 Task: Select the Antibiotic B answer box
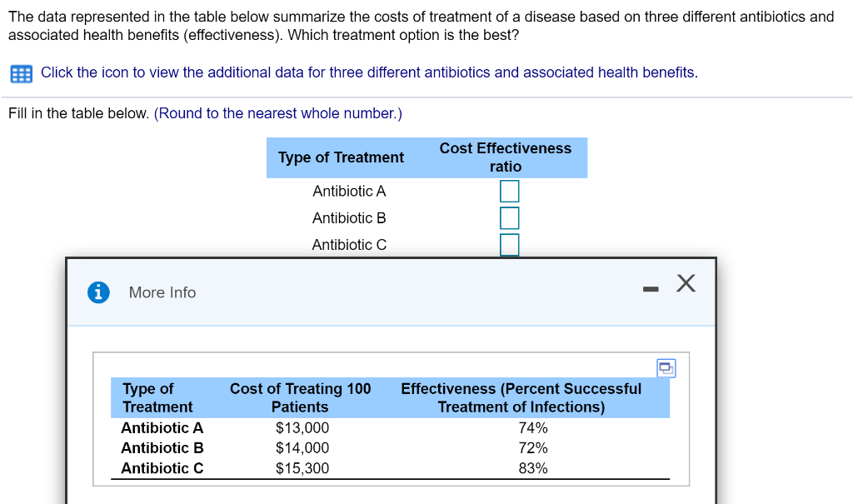pos(510,217)
